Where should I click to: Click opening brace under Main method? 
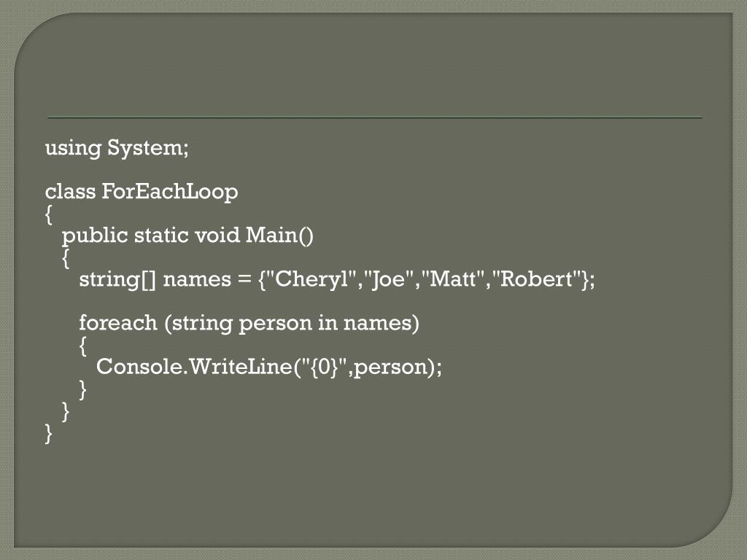(x=65, y=257)
